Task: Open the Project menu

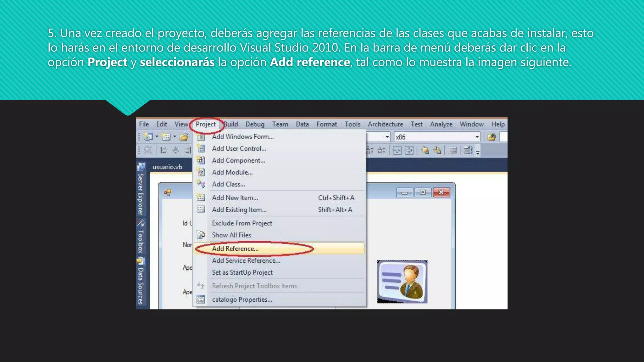Action: point(206,124)
